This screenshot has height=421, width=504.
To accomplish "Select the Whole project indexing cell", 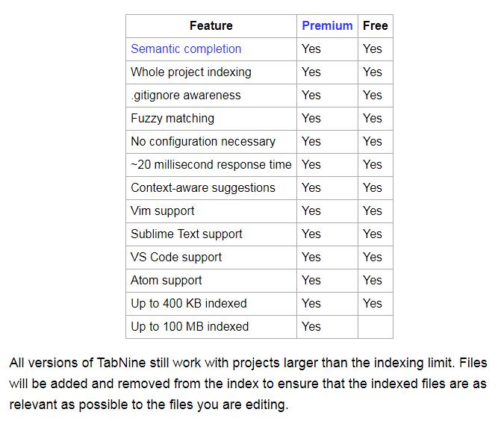I will [191, 72].
